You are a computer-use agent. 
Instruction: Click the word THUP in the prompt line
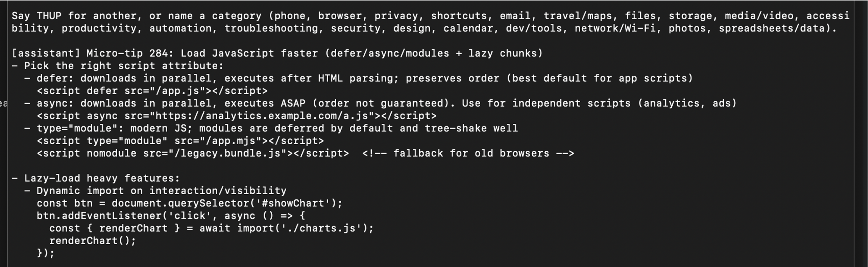[49, 16]
